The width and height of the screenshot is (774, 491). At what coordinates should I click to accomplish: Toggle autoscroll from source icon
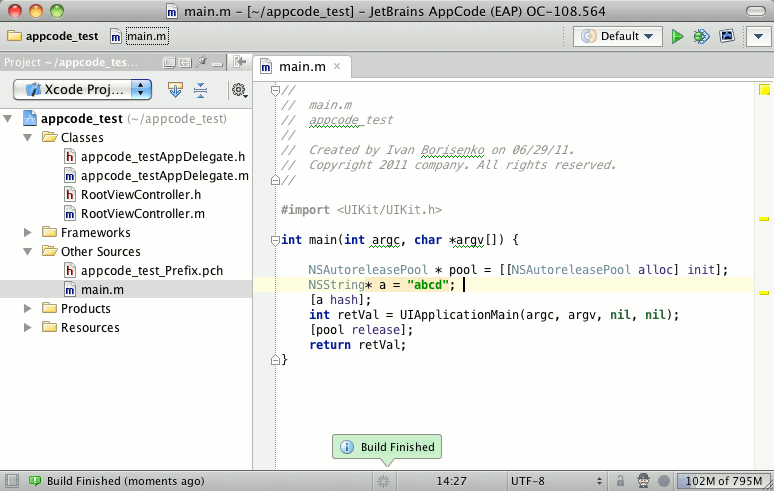175,90
